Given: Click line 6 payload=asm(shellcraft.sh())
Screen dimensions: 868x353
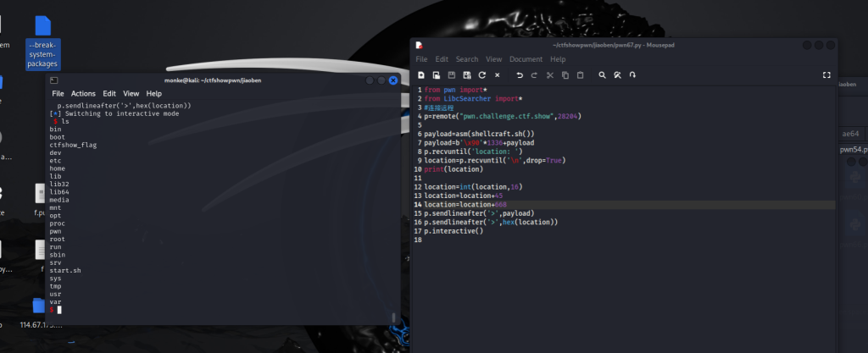Looking at the screenshot, I should pyautogui.click(x=480, y=135).
